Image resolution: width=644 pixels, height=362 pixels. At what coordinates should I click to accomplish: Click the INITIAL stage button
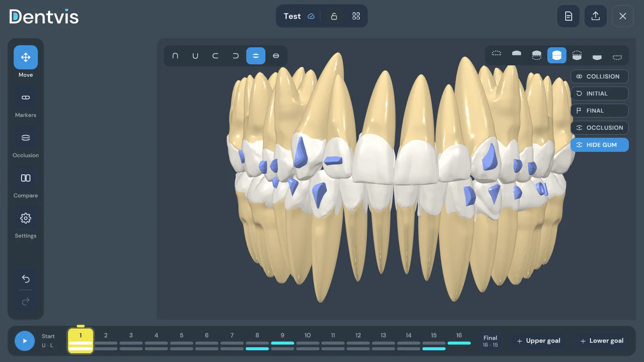coord(599,93)
